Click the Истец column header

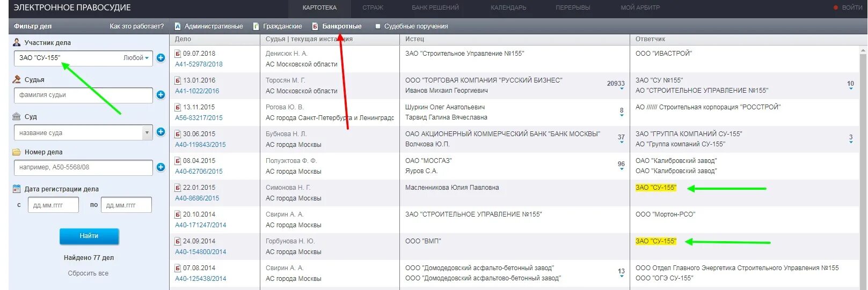(414, 39)
